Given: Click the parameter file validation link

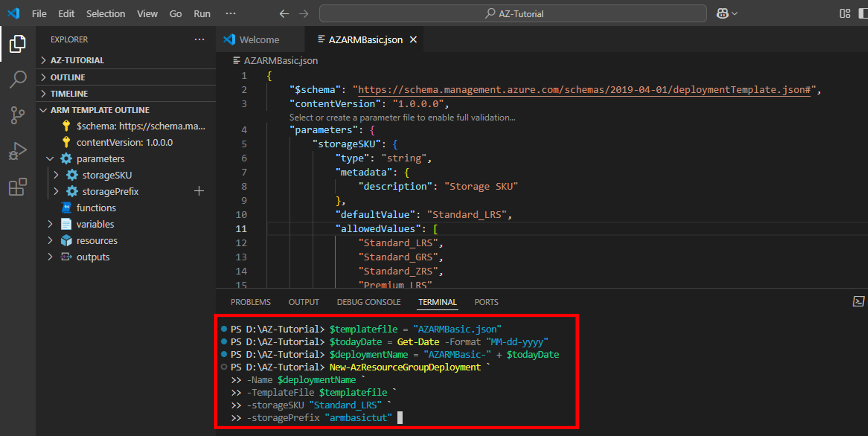Looking at the screenshot, I should (x=402, y=118).
